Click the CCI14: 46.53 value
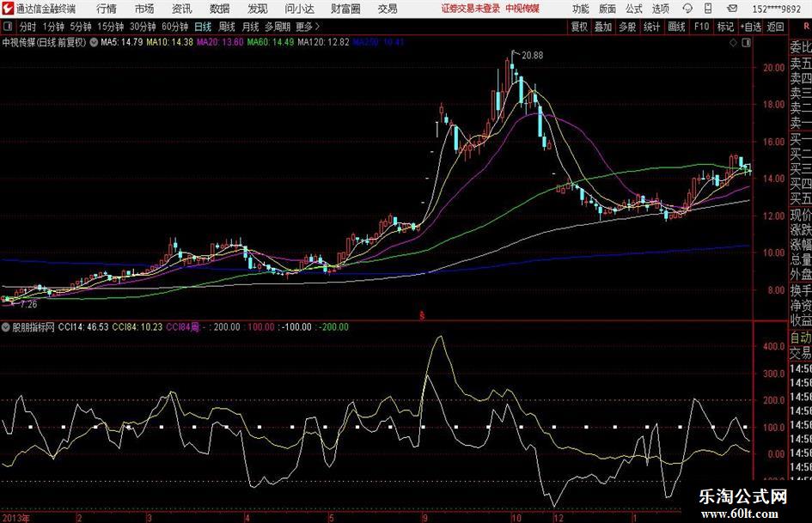Viewport: 812px width, 523px height. 83,327
